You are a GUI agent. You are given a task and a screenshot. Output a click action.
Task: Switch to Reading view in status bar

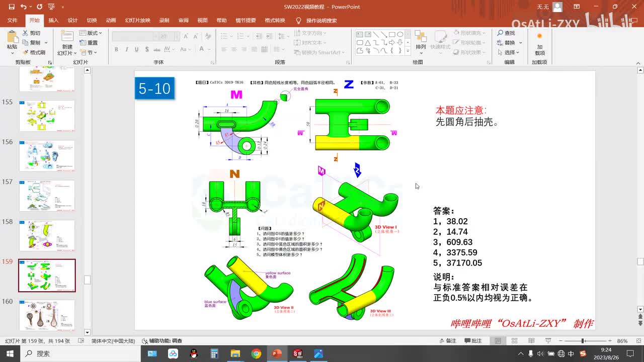click(x=532, y=341)
